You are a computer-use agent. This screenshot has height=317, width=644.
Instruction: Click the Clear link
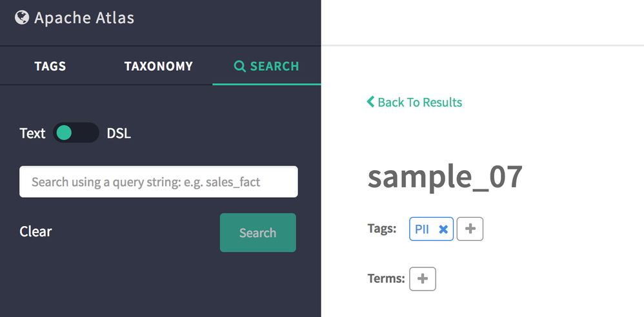35,231
